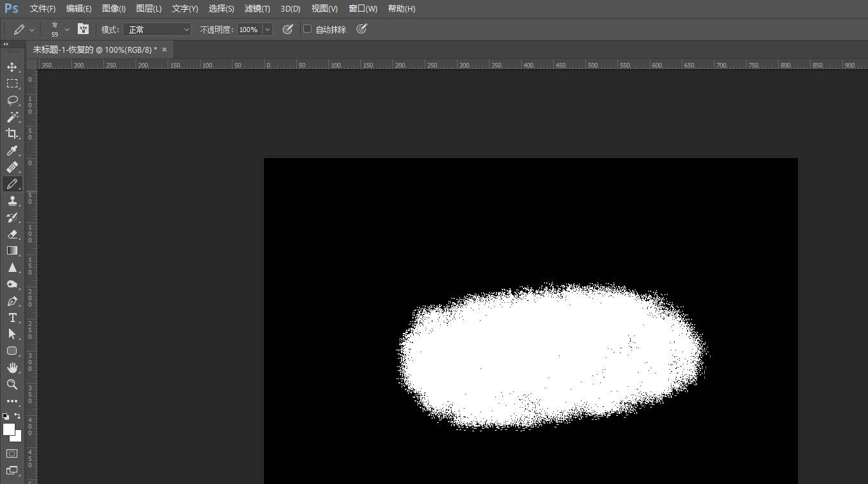This screenshot has width=868, height=484.
Task: Enable the 自动抹除 checkbox
Action: tap(307, 30)
